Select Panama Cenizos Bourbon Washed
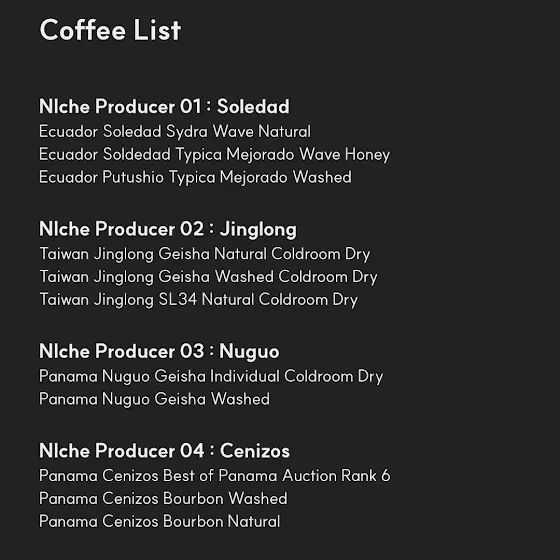Viewport: 560px width, 560px height. [x=163, y=499]
